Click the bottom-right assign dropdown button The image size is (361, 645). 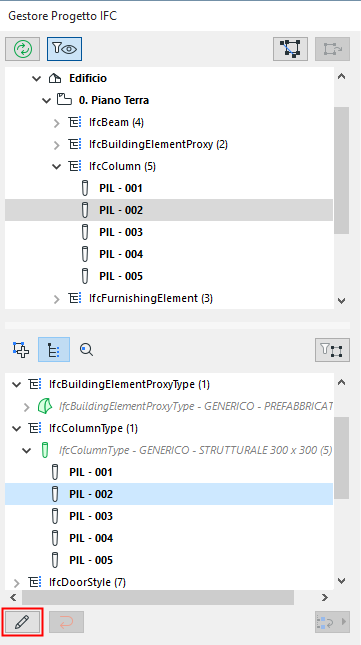coord(333,622)
